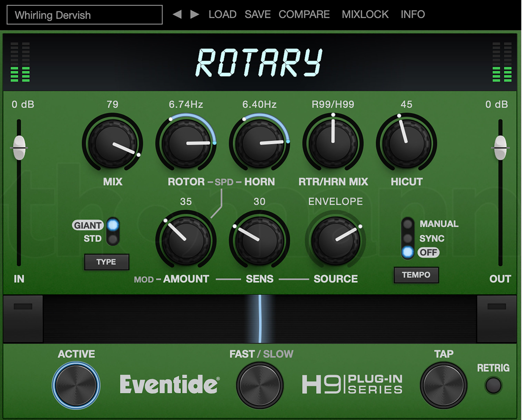Click the HORN speed knob
Screen dimensions: 522x420
(259, 143)
